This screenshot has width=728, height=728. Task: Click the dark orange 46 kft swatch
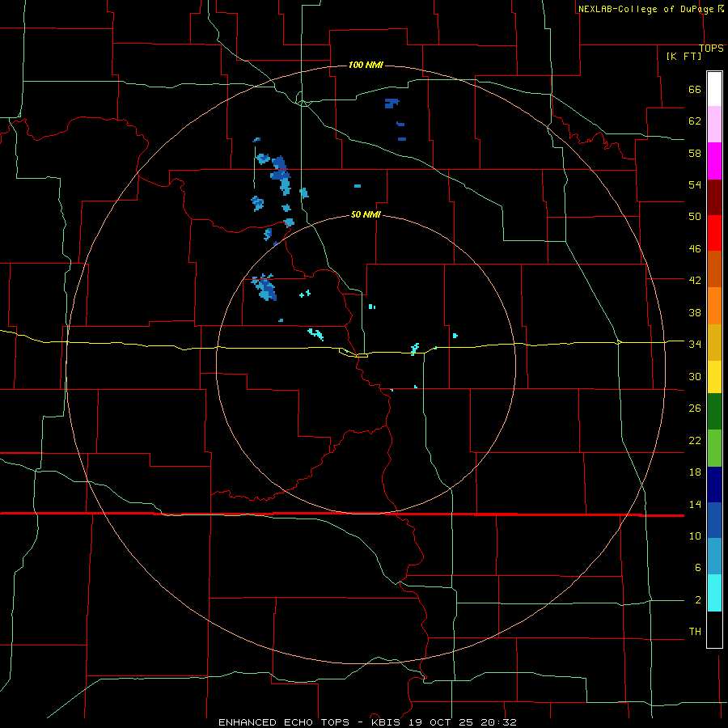pos(714,269)
